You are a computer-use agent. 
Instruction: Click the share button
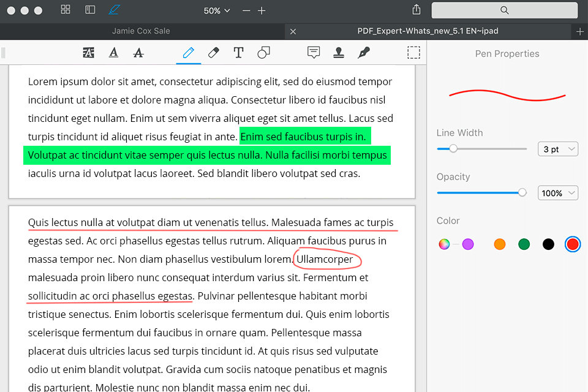pos(417,10)
